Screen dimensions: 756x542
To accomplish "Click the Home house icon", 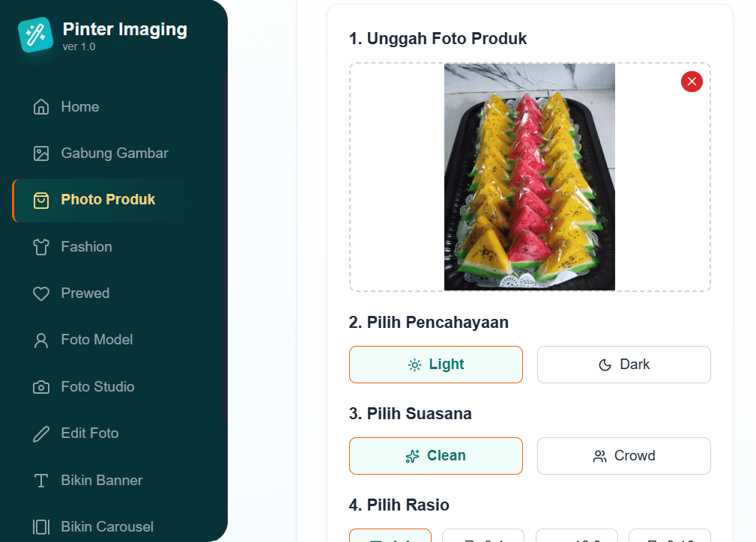I will [41, 107].
